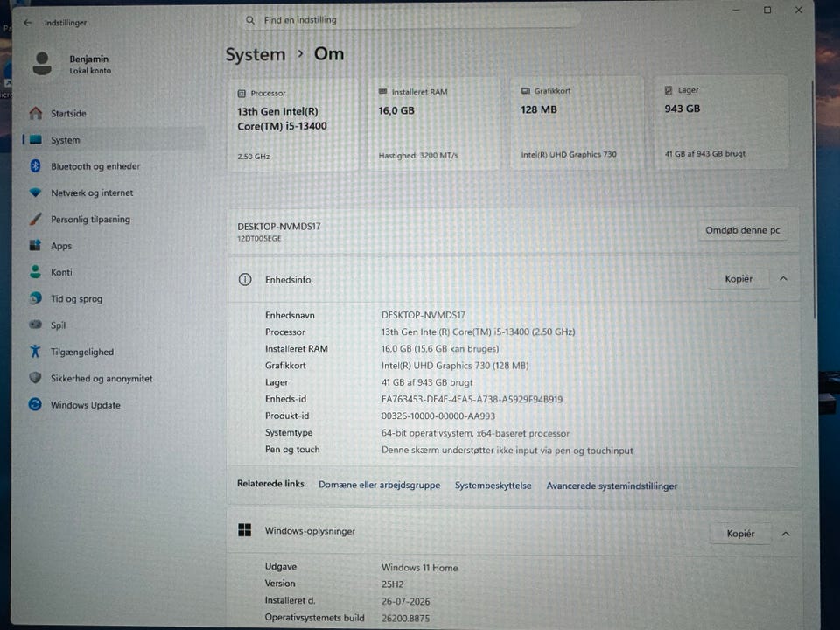
Task: Click the model text 12DT005EGE
Action: click(259, 238)
